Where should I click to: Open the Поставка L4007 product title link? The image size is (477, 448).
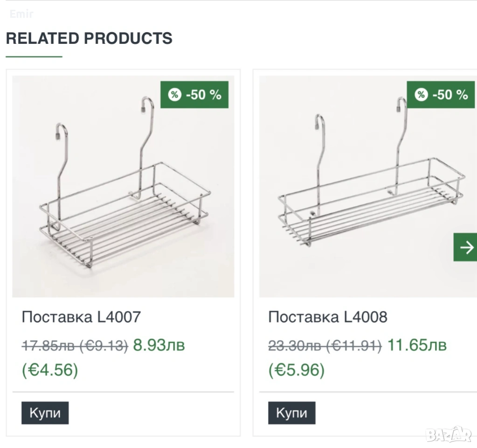81,317
